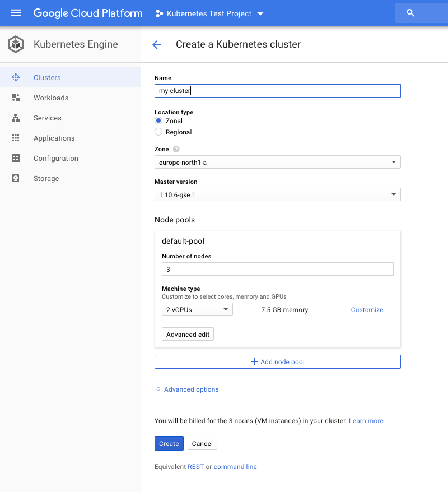Go back using the left arrow
The width and height of the screenshot is (448, 492).
coord(157,45)
